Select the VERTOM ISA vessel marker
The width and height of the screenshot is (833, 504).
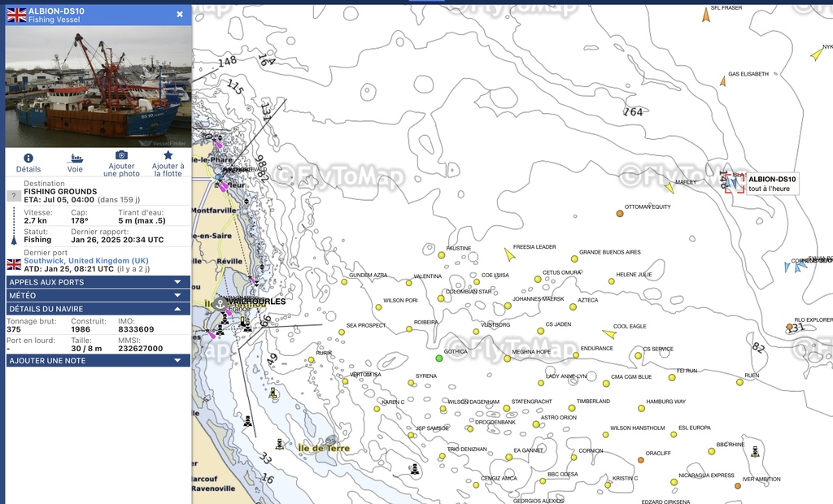pos(345,381)
